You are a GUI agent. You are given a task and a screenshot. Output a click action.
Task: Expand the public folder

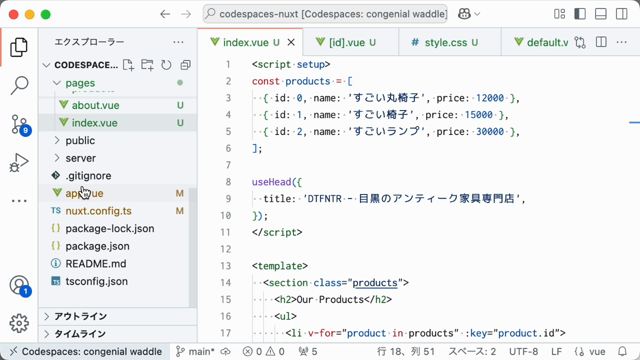point(118,140)
